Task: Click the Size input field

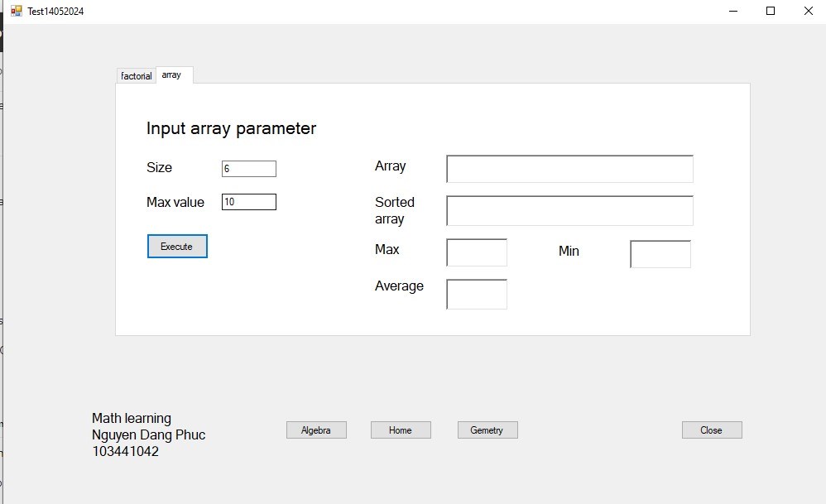Action: (248, 169)
